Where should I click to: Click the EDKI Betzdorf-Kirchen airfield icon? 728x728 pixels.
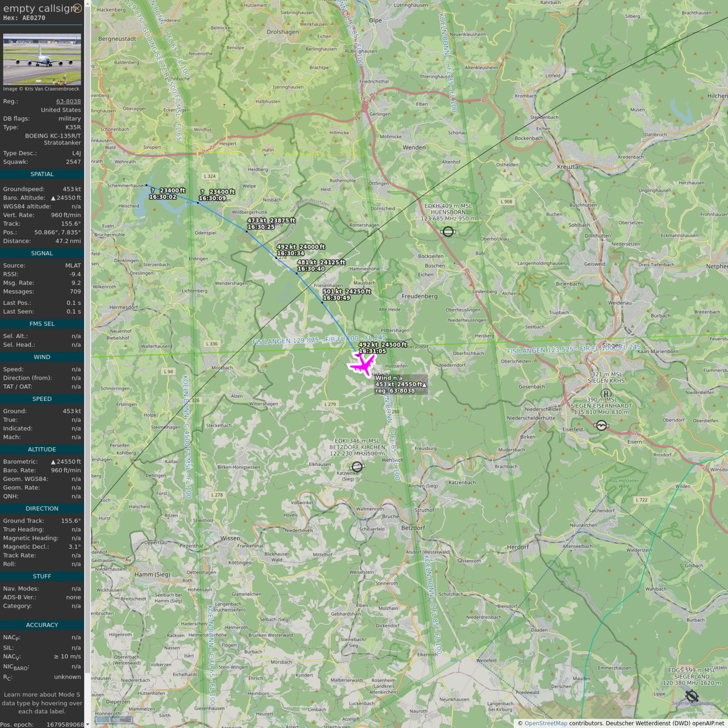pos(357,467)
